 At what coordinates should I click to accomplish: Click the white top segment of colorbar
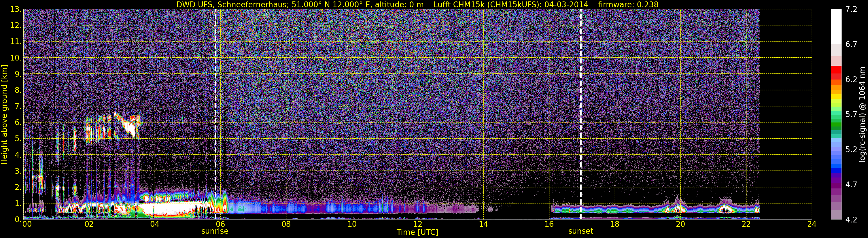(836, 26)
